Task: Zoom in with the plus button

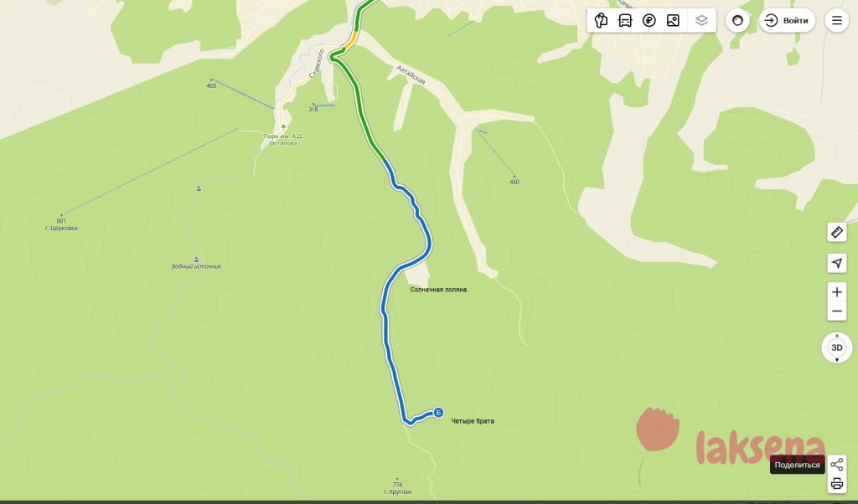Action: (837, 292)
